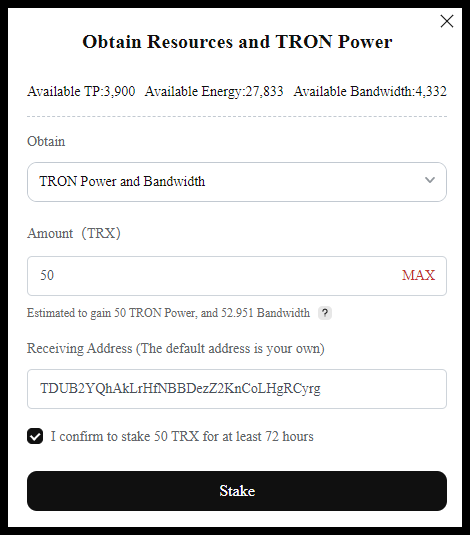Click the Available TP:3,900 text
This screenshot has width=471, height=535.
point(81,91)
